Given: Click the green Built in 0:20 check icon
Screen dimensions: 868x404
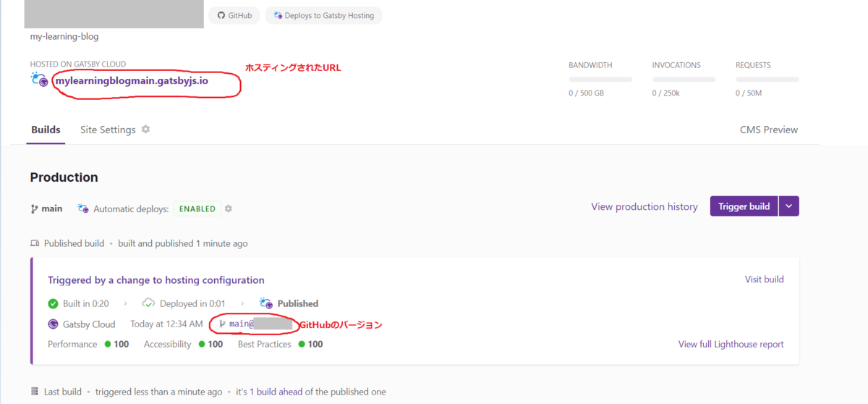Looking at the screenshot, I should (53, 303).
